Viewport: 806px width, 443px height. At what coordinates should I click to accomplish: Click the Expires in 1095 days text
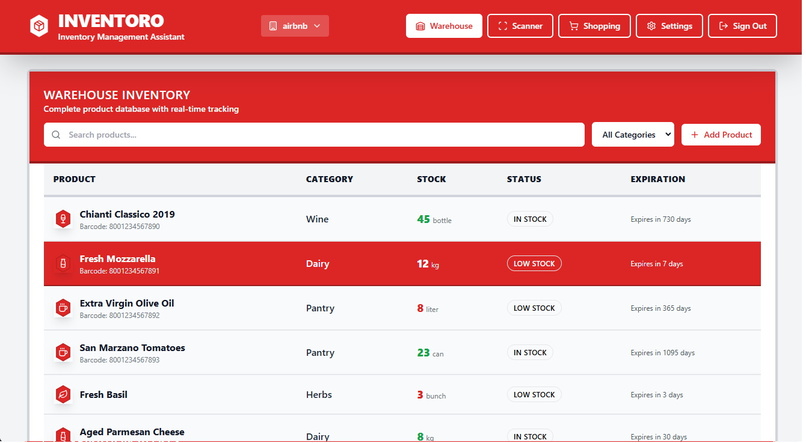pyautogui.click(x=662, y=353)
